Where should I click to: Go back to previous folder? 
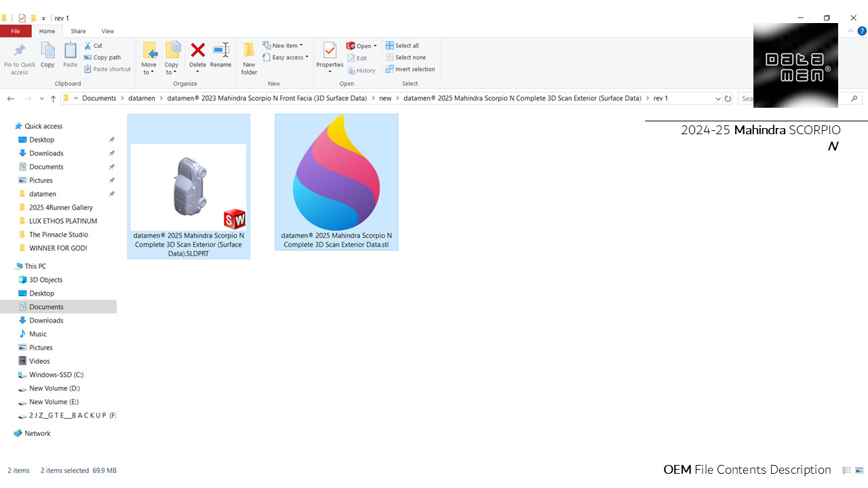[10, 98]
